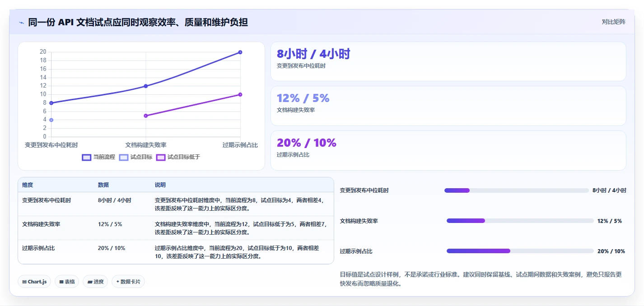Click x-axis label 变更到发布中位耗时
Viewport: 644px width, 306px height.
pos(51,145)
